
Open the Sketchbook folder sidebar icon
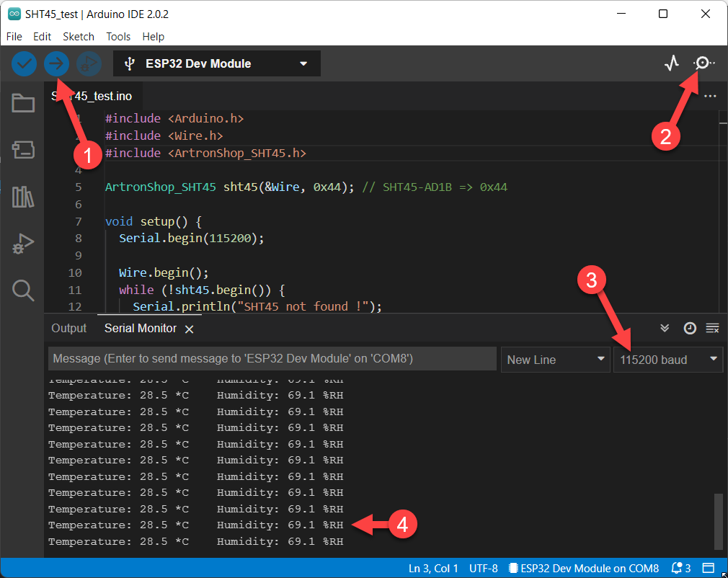coord(23,103)
